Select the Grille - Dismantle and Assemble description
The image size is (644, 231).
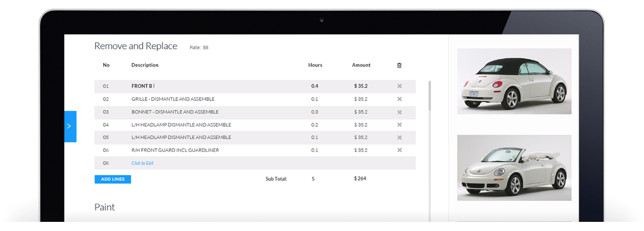tap(172, 99)
